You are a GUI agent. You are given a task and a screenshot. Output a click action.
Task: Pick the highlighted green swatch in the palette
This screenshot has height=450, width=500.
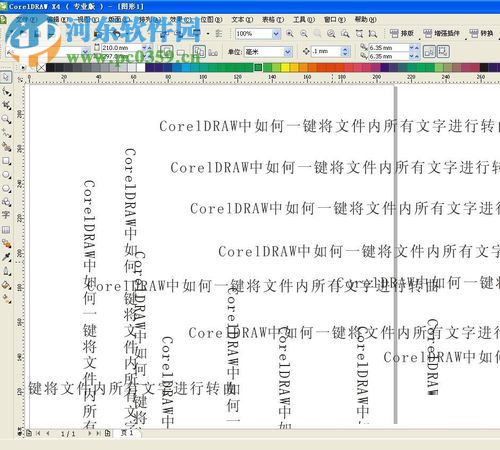[258, 68]
